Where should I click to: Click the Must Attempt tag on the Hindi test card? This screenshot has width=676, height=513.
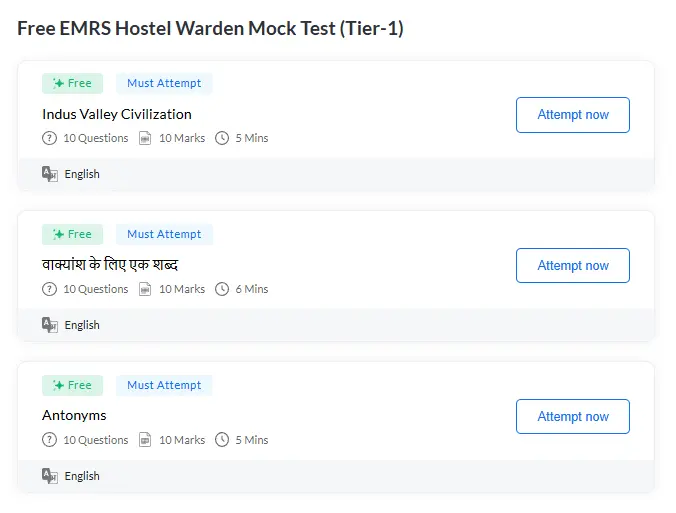pos(164,234)
